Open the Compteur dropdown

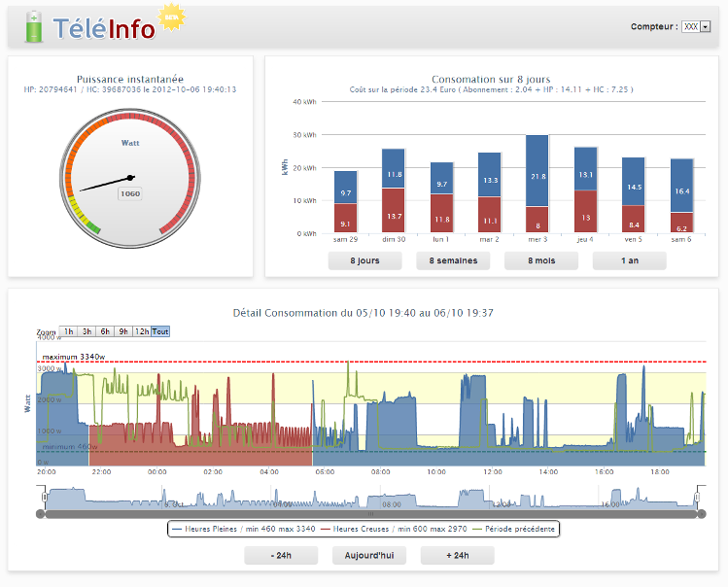point(697,27)
